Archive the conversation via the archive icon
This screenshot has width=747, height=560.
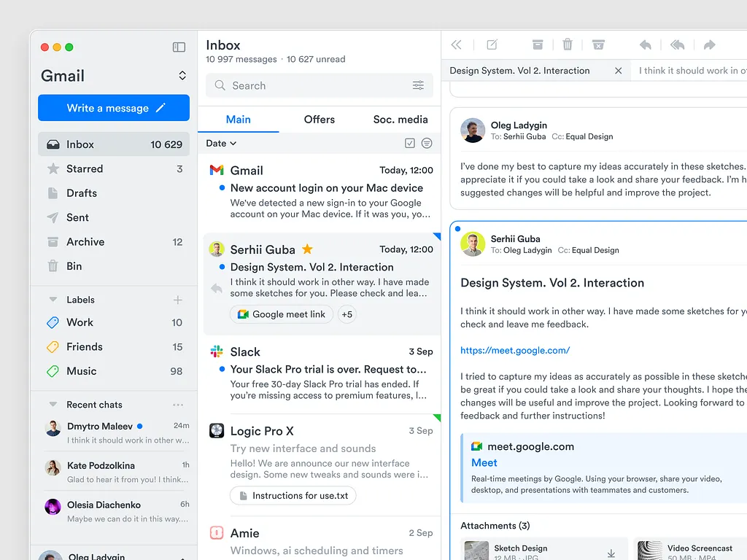point(538,44)
